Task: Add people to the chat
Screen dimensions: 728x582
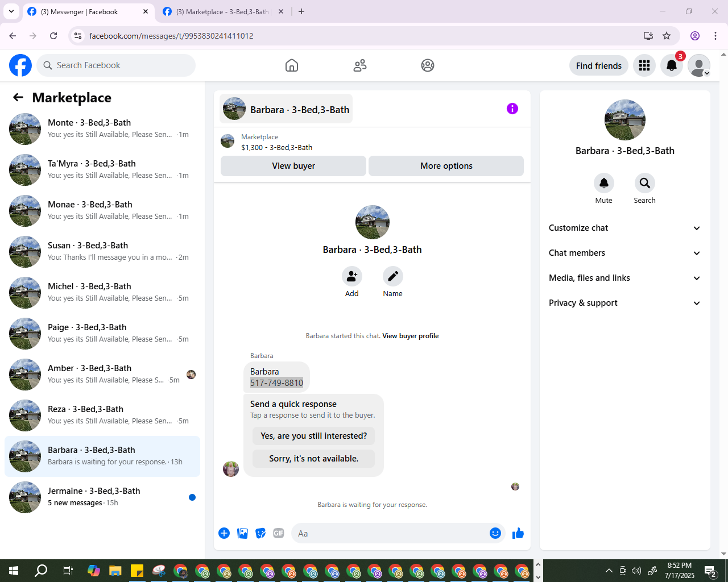Action: pos(352,276)
